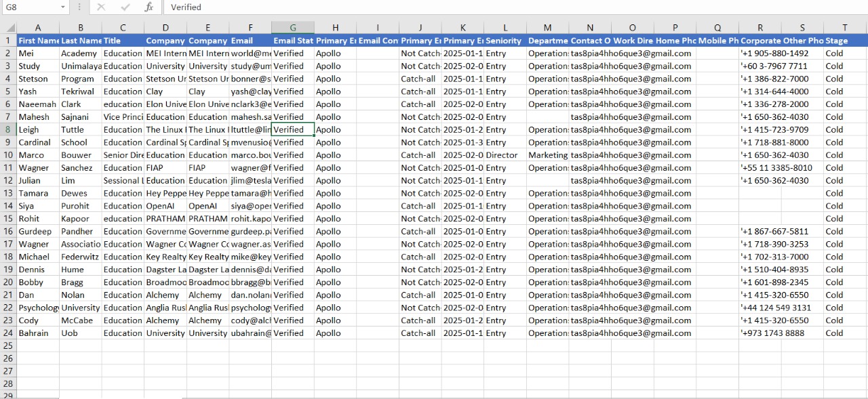
Task: Click the Seniority column header cell
Action: click(504, 41)
